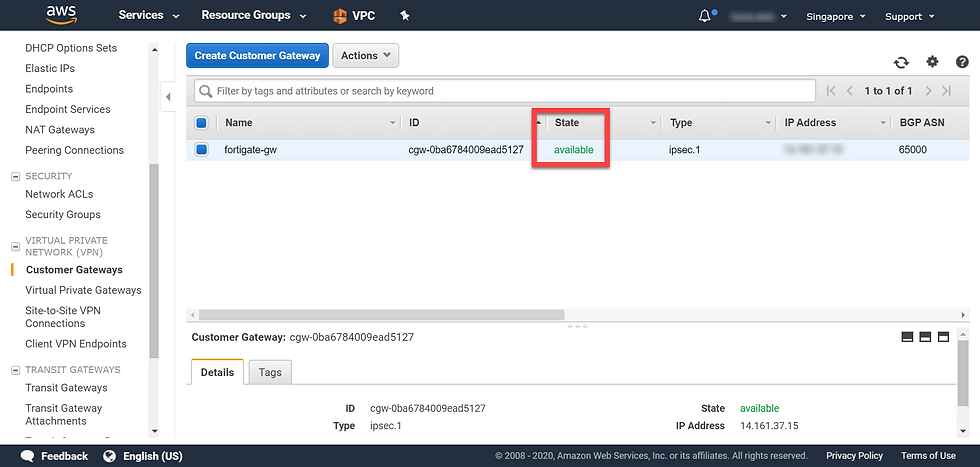Sort table by BGP ASN column header
980x467 pixels.
922,123
